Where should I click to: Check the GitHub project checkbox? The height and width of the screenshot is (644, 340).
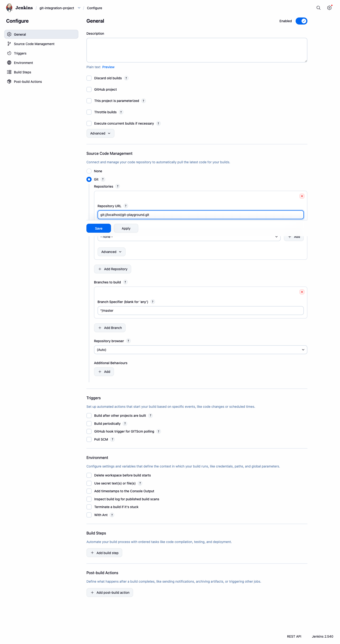89,89
